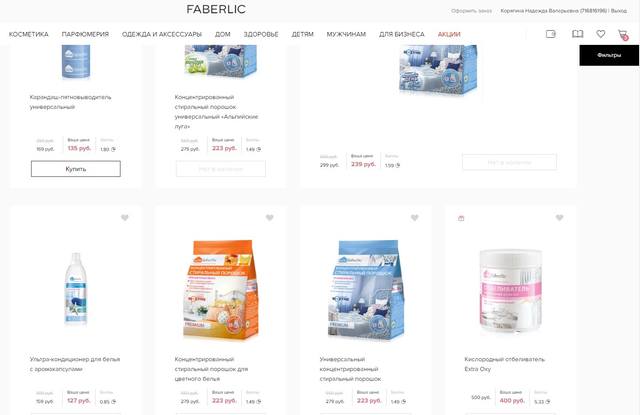
Task: Expand the ДОМ category menu
Action: [222, 34]
